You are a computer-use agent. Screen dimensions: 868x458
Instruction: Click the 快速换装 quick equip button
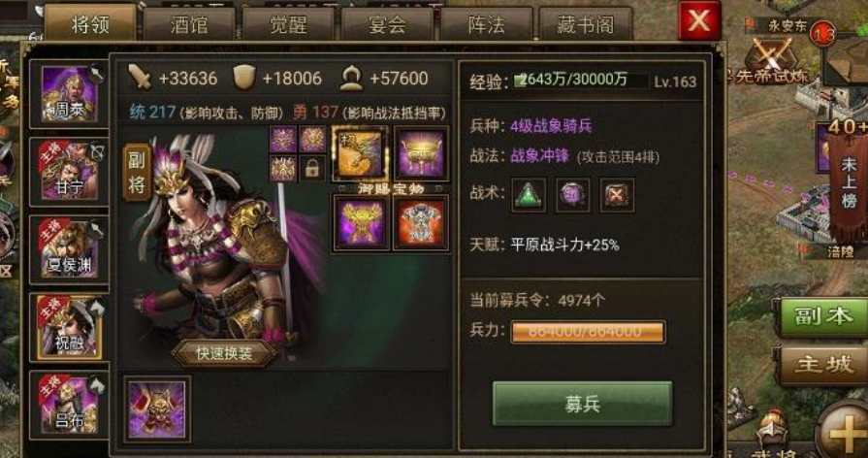pyautogui.click(x=224, y=353)
